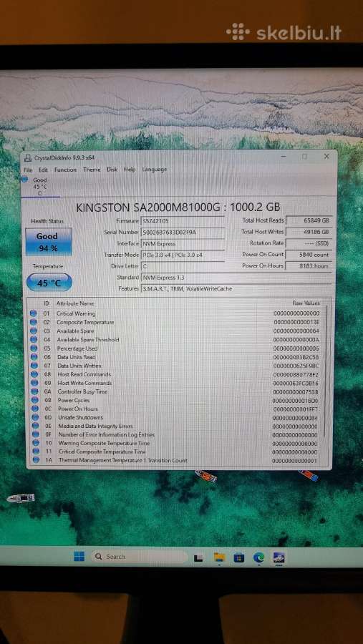Image resolution: width=363 pixels, height=644 pixels.
Task: Open the Help menu
Action: 130,169
